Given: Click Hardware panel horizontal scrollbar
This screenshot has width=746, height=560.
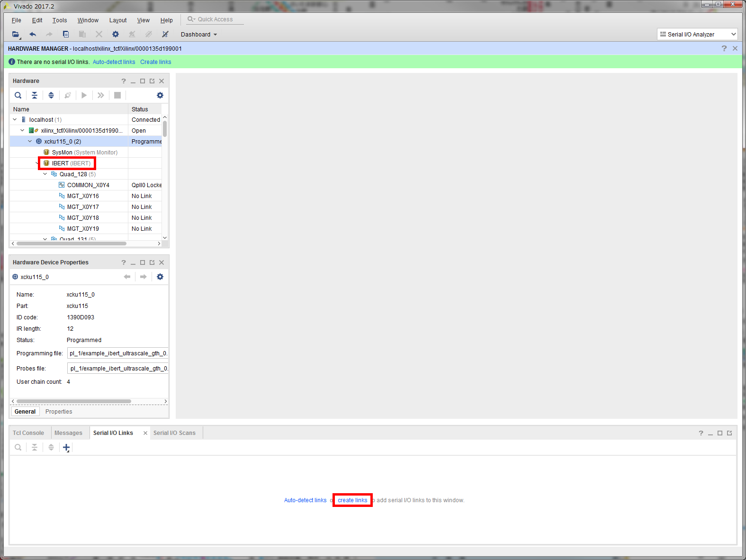Looking at the screenshot, I should 71,244.
